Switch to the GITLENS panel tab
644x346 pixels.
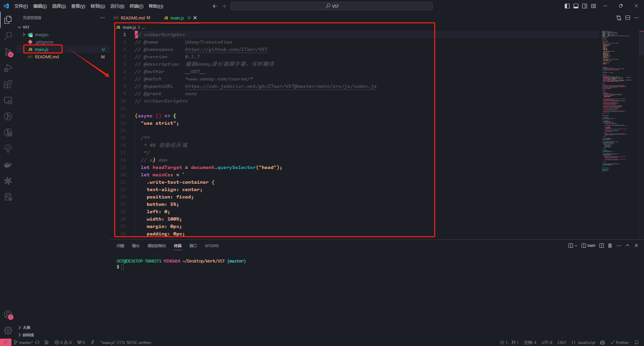(212, 246)
